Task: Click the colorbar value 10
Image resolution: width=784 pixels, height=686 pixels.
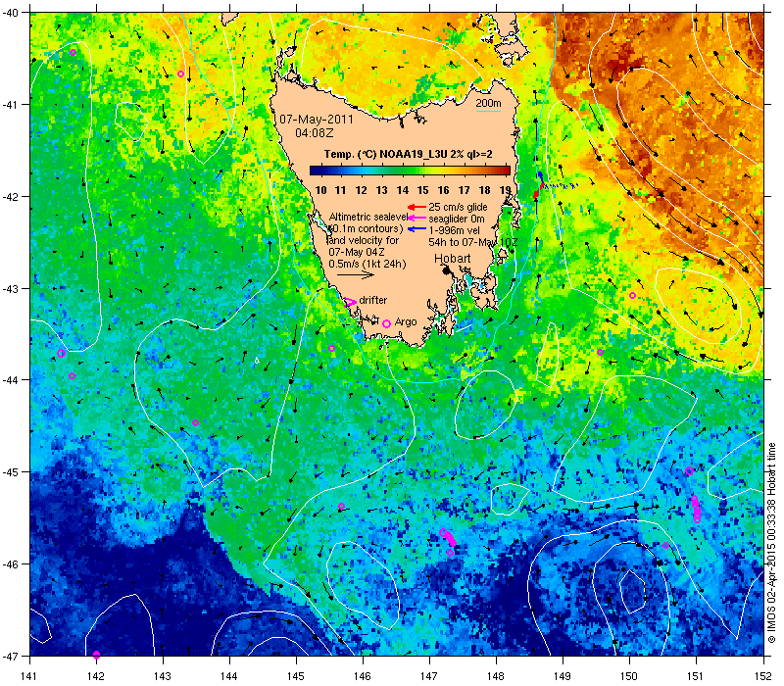Action: coord(321,190)
